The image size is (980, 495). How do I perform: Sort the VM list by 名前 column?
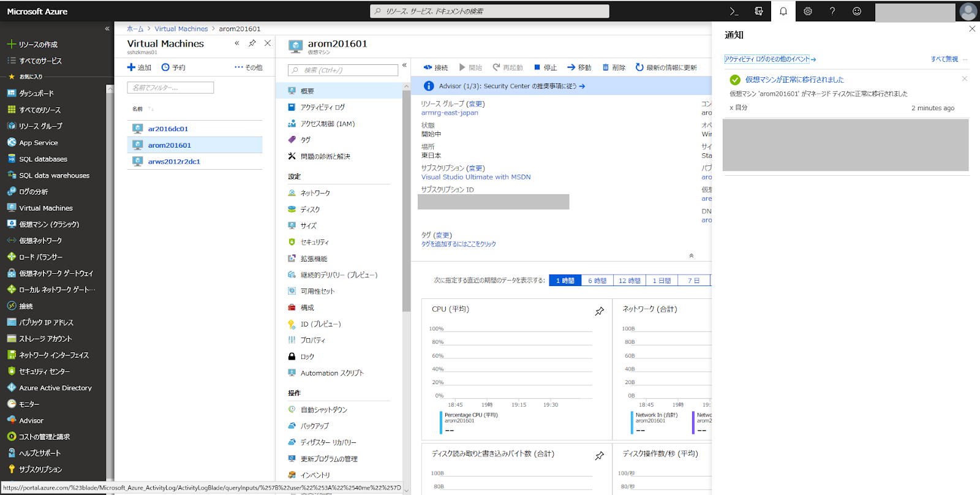point(142,108)
